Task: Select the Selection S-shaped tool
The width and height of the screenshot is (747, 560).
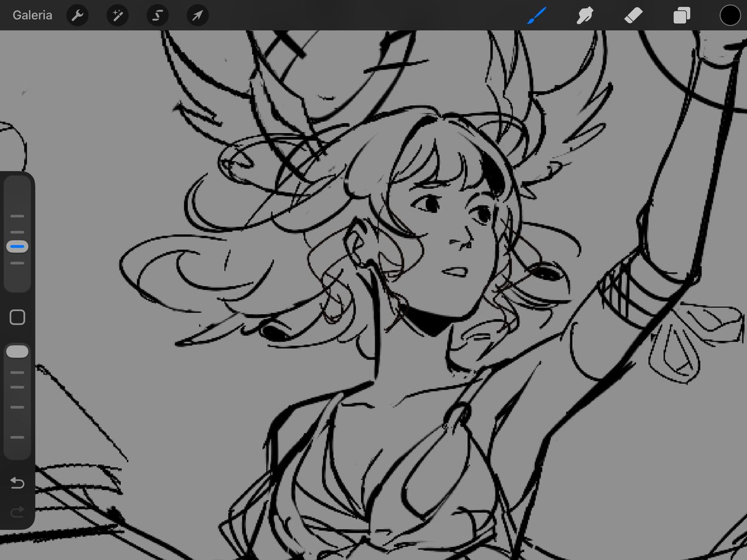Action: pyautogui.click(x=157, y=16)
